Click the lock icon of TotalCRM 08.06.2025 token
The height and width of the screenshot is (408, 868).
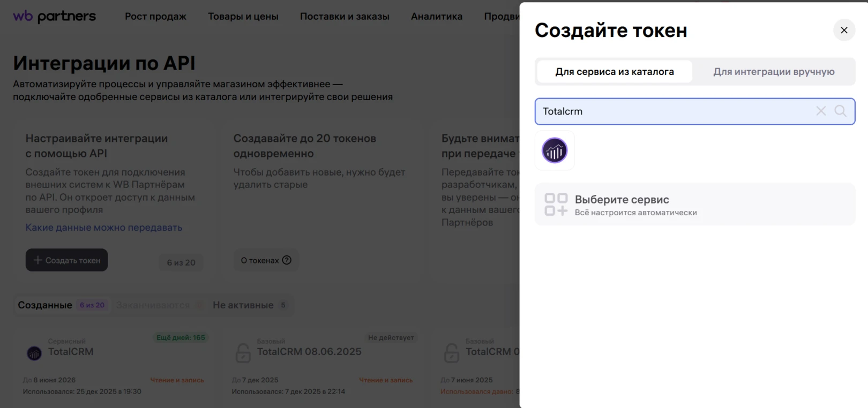click(243, 353)
